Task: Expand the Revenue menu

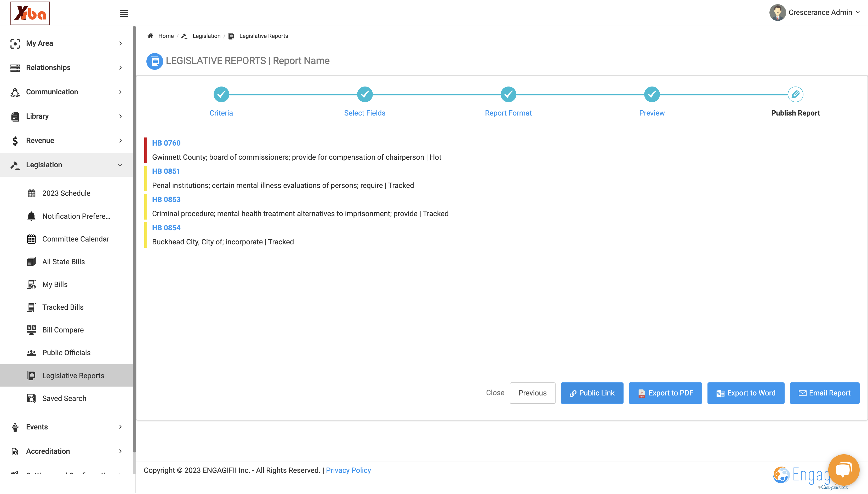Action: [x=66, y=140]
